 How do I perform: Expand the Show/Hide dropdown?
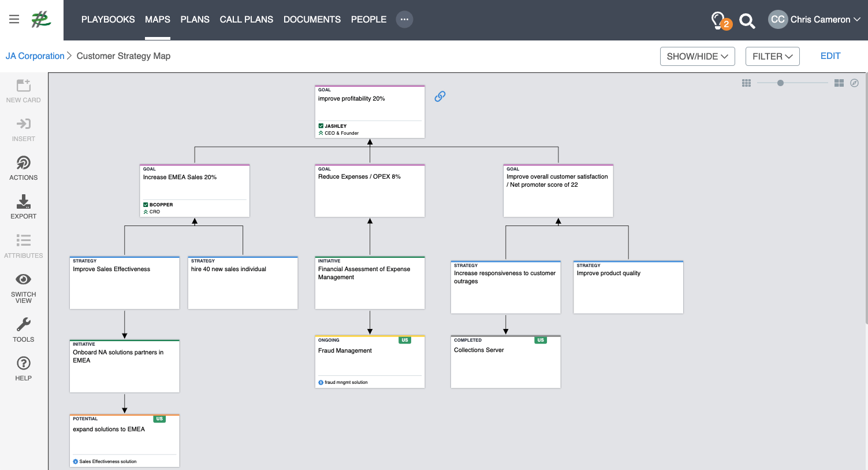[x=697, y=56]
